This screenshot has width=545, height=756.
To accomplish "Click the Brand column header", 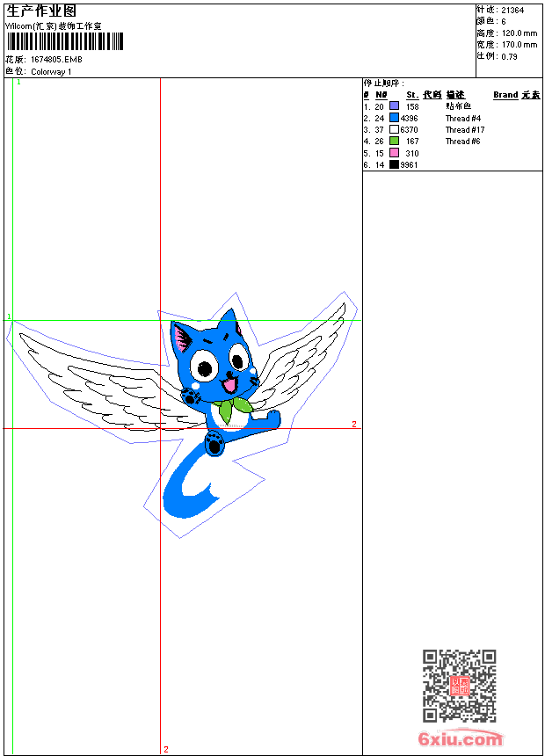I will (x=505, y=95).
